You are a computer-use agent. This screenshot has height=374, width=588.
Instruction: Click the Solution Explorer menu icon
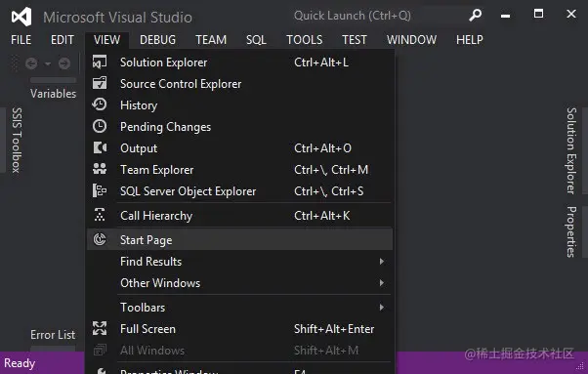coord(100,62)
